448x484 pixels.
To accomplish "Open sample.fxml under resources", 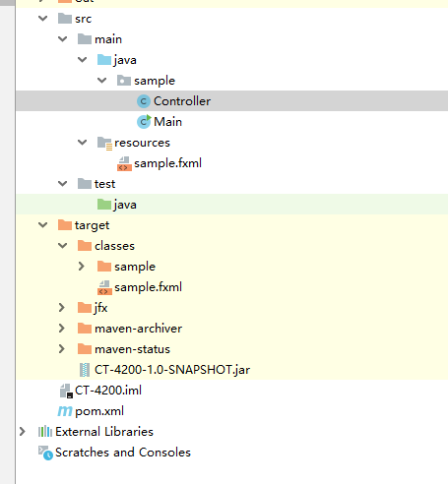I will (167, 163).
